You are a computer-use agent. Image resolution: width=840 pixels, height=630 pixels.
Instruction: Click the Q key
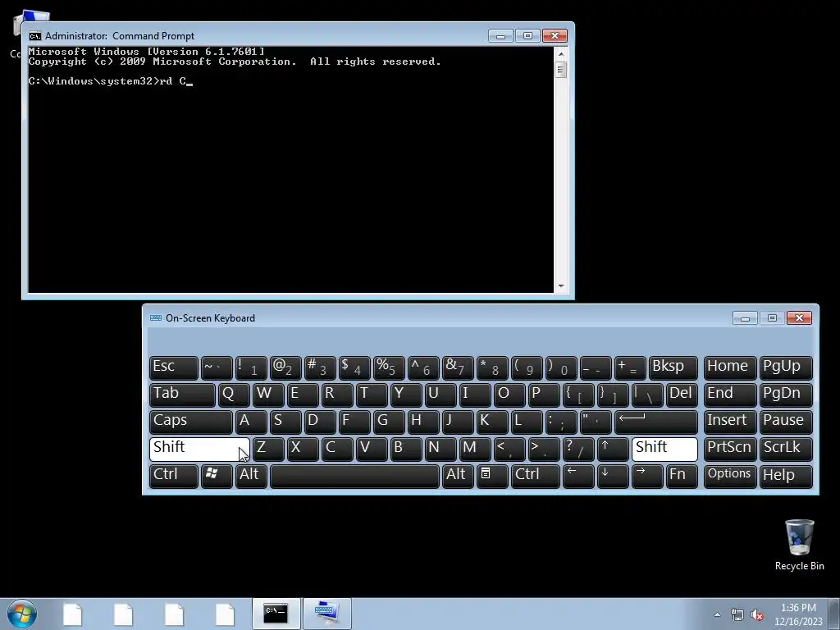pyautogui.click(x=234, y=395)
